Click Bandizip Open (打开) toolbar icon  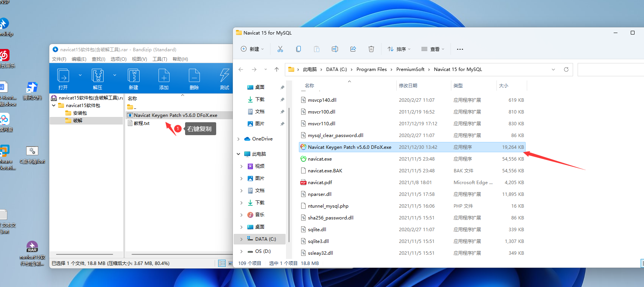click(63, 79)
